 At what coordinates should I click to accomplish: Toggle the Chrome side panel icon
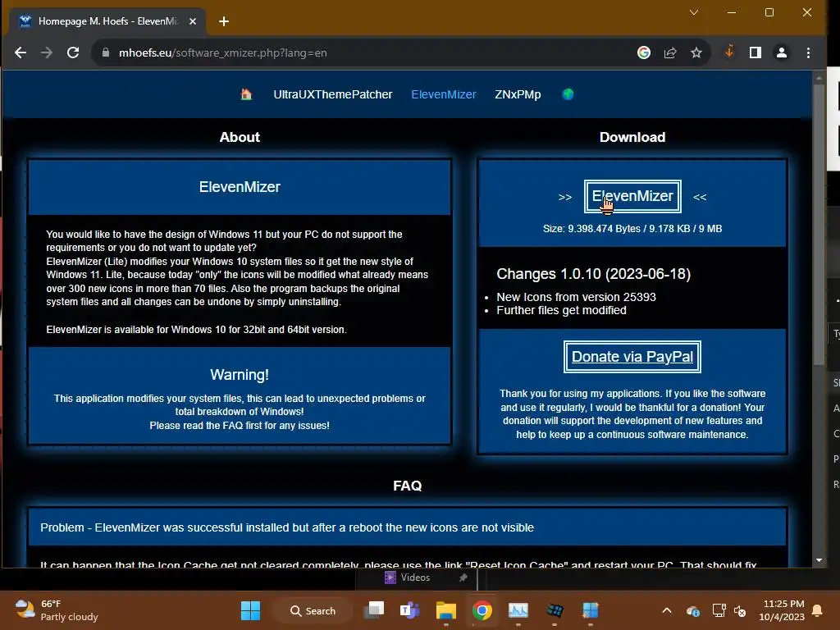click(756, 52)
